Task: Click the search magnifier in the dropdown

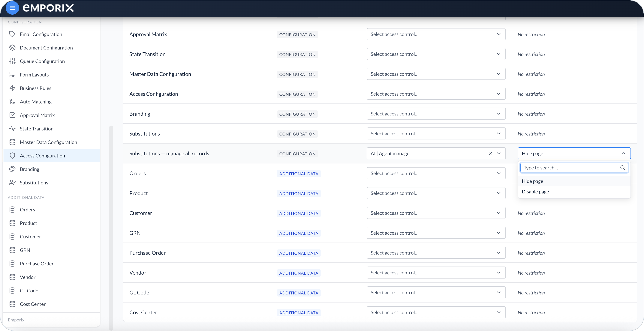Action: (622, 167)
